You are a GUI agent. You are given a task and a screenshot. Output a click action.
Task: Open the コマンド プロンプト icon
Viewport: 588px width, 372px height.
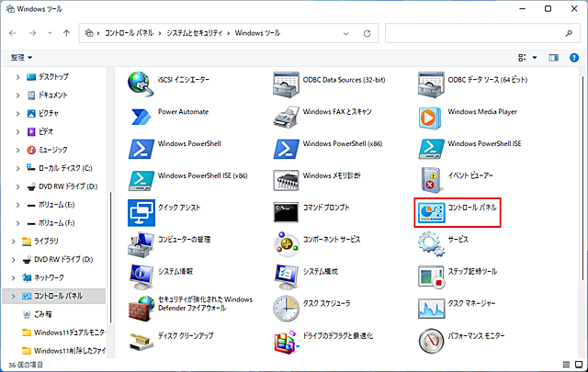point(286,212)
